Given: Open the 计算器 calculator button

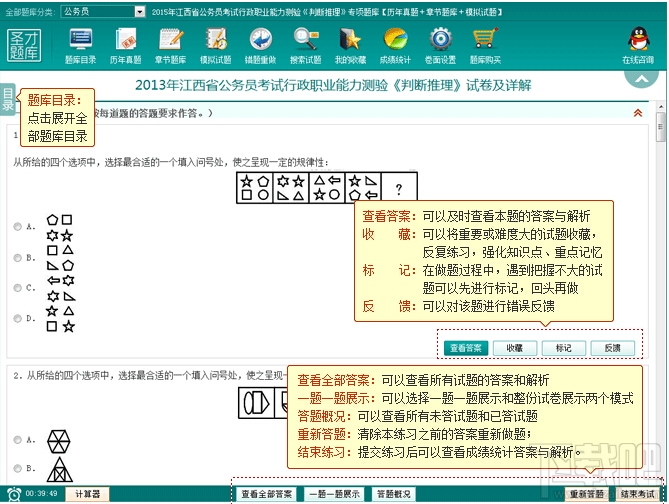Looking at the screenshot, I should pos(87,494).
